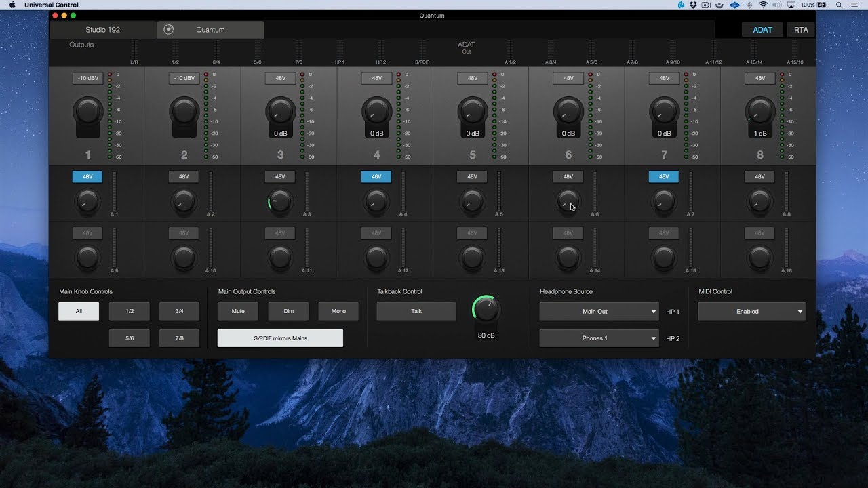Enable 48V on ADAT input A 2
Viewport: 868px width, 488px height.
184,176
